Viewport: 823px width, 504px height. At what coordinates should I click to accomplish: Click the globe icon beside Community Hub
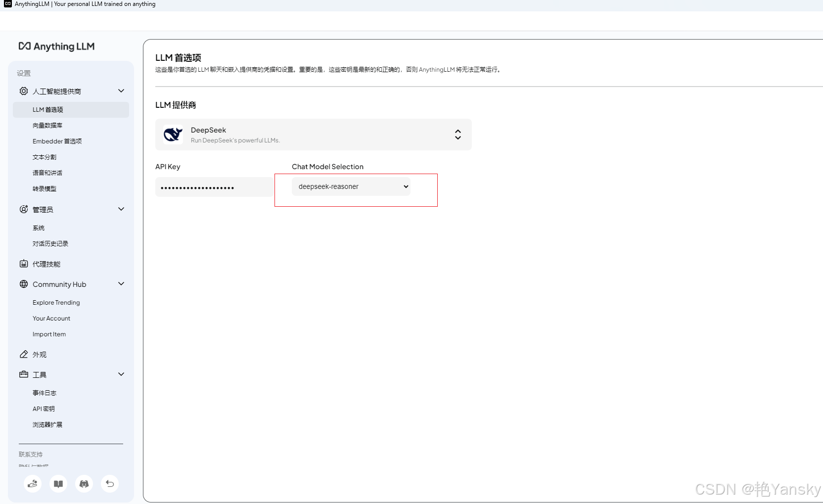point(23,284)
